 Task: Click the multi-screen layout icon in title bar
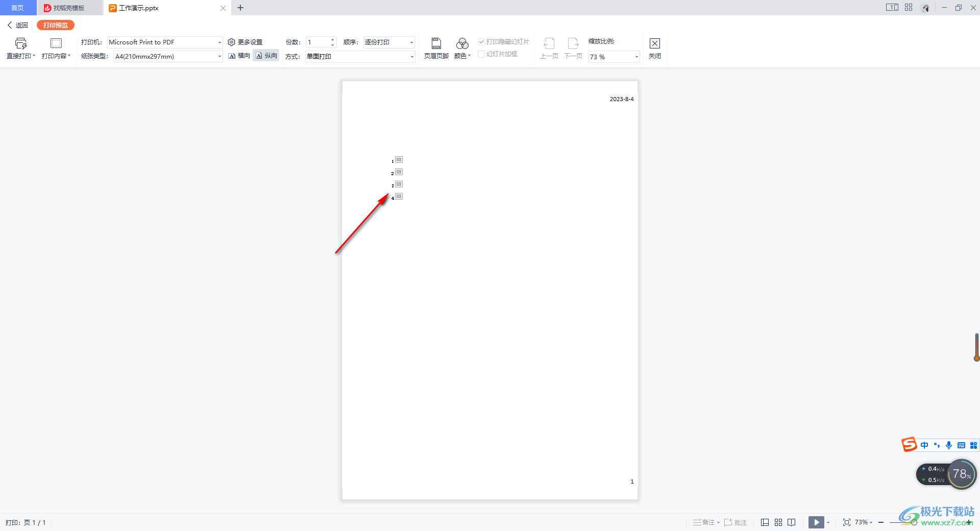(892, 8)
